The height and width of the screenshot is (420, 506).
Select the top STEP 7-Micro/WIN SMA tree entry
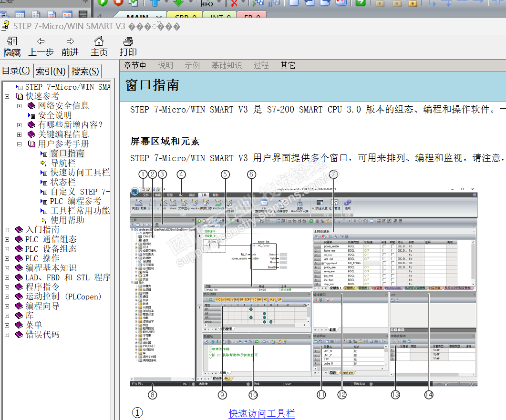pos(67,87)
